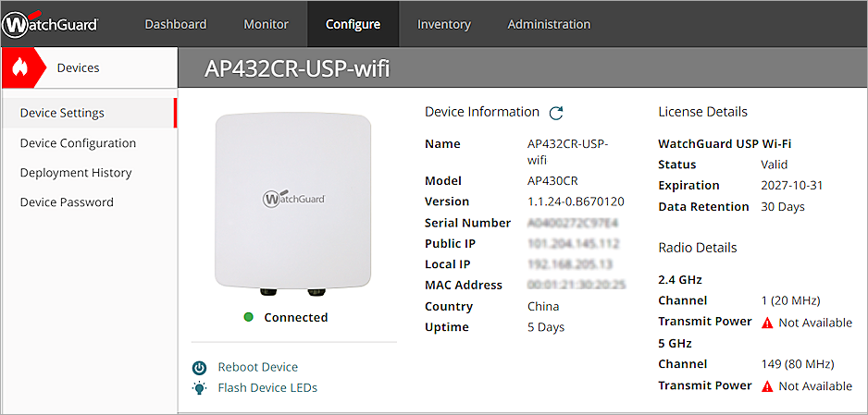
Task: Refresh Device Information with the reload icon
Action: coord(556,113)
